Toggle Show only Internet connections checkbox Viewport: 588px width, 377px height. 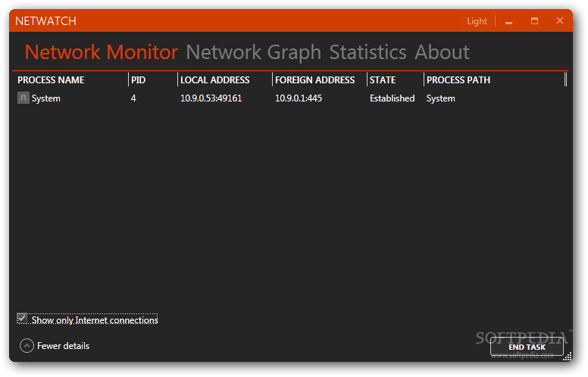pyautogui.click(x=22, y=319)
